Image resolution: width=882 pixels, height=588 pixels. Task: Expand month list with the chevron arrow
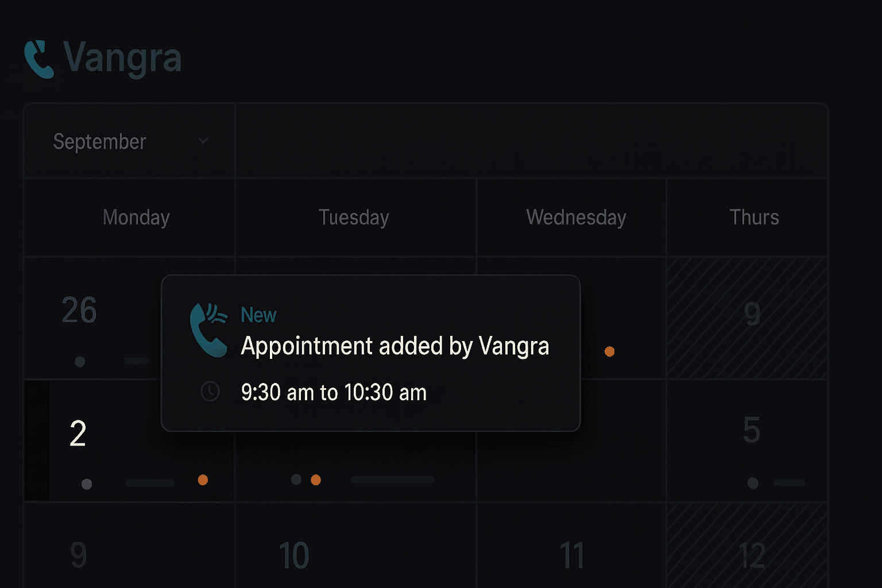click(x=203, y=141)
